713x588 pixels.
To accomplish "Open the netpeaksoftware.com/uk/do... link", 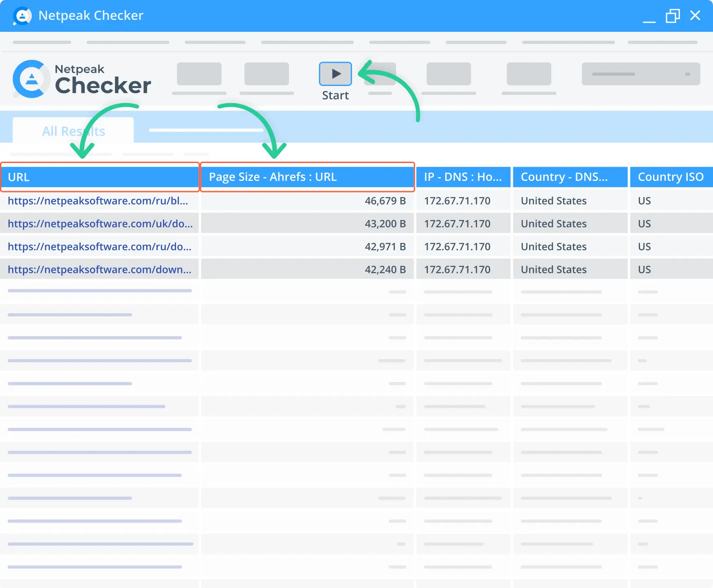I will (100, 223).
